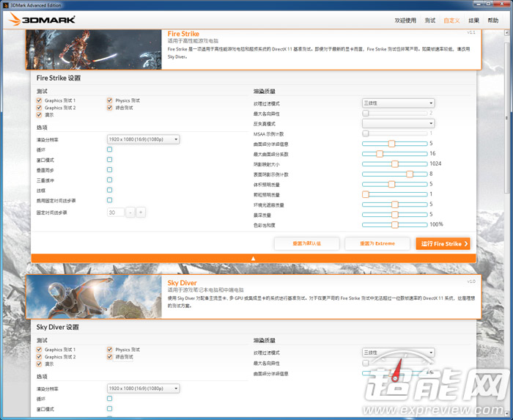Click the 重置为默认值 button
The image size is (513, 420).
[306, 243]
